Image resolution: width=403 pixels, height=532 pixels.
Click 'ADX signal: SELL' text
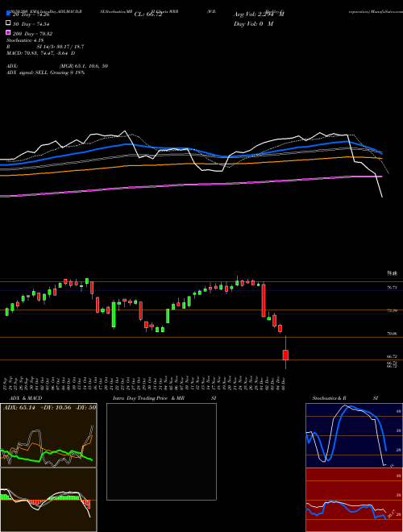tap(27, 73)
